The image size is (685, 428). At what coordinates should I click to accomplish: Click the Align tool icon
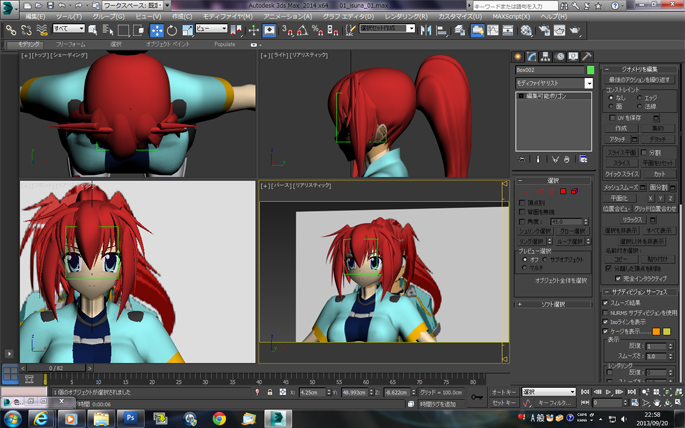click(x=442, y=30)
